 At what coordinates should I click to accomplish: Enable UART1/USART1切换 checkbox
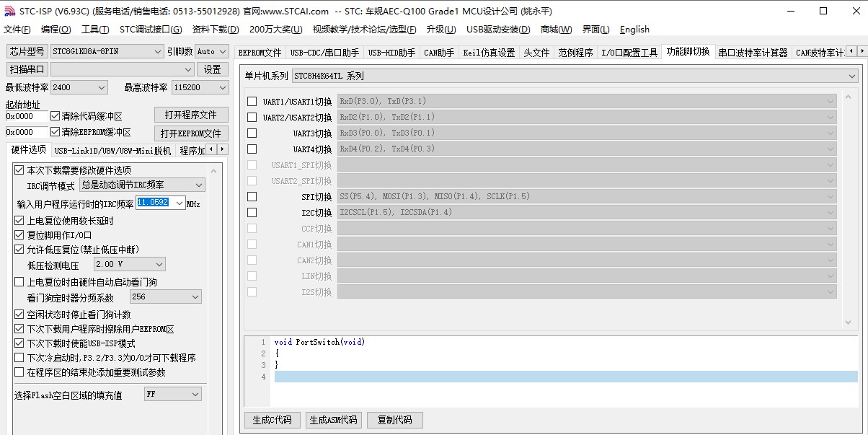[252, 102]
